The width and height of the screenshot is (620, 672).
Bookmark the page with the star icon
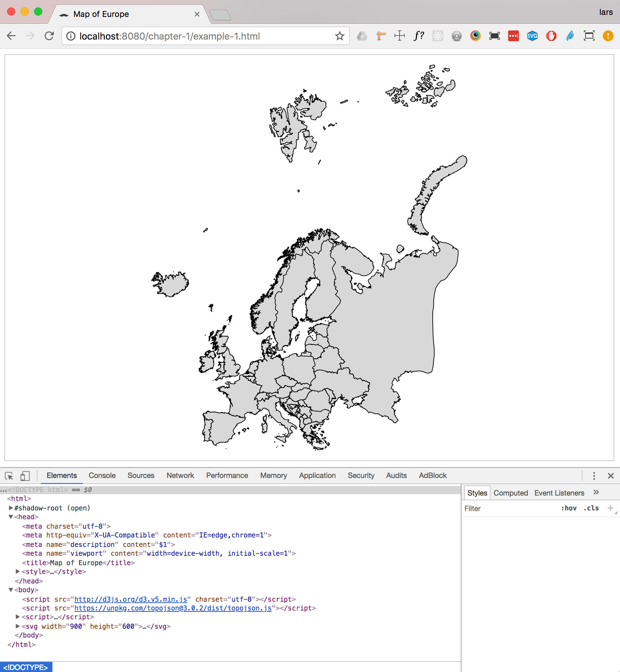[339, 36]
